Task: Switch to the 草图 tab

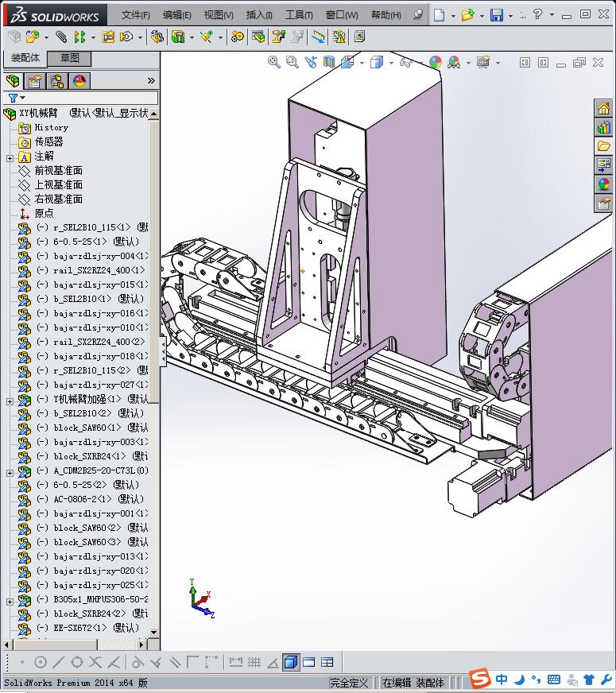Action: [x=69, y=58]
